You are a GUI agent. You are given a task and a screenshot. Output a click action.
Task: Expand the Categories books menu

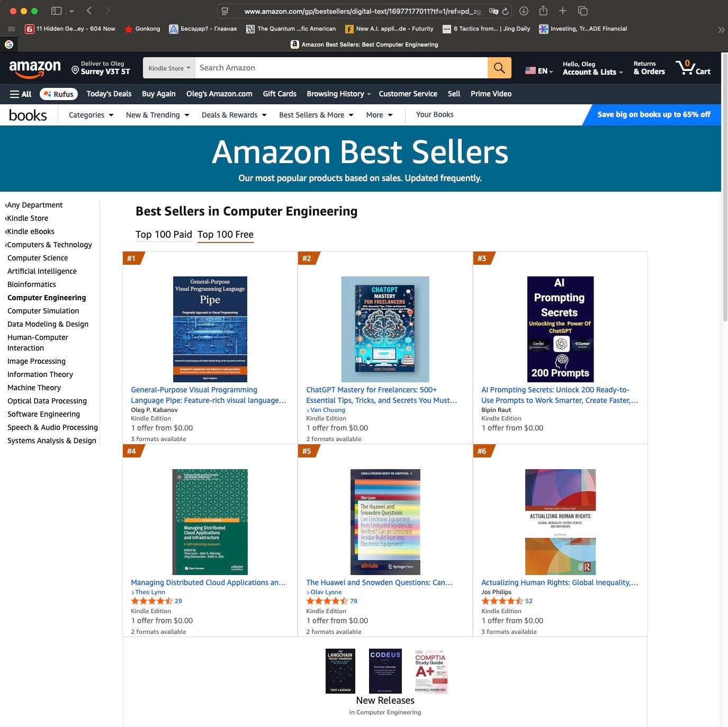point(91,115)
